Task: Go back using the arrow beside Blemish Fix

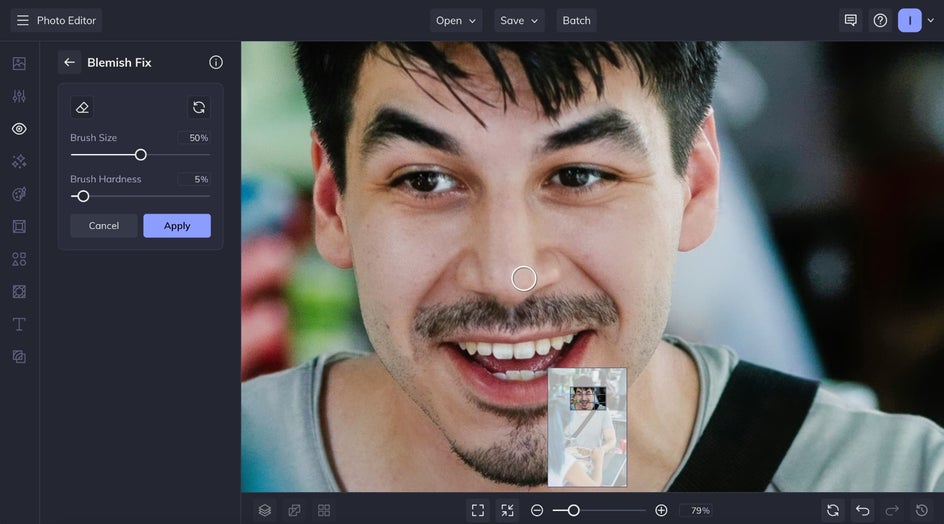Action: click(x=69, y=62)
